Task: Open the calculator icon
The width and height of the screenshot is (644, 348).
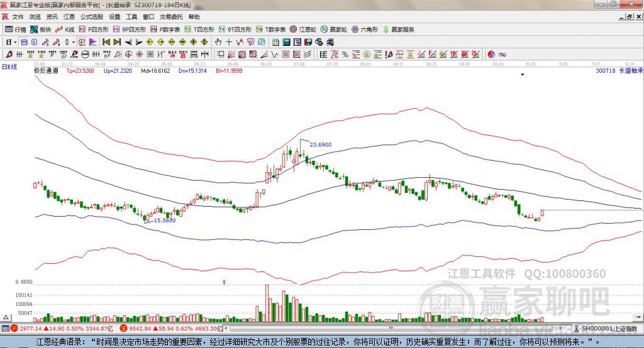Action: coord(287,42)
